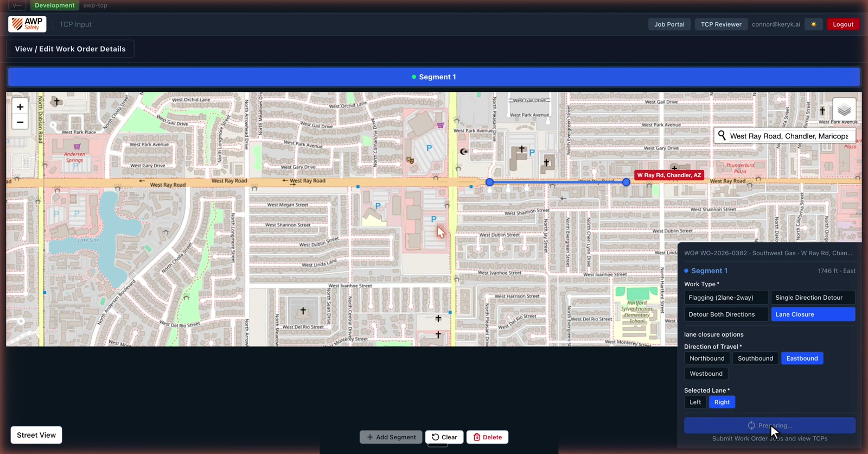Click the Add Segment button
Image resolution: width=868 pixels, height=454 pixels.
click(391, 437)
